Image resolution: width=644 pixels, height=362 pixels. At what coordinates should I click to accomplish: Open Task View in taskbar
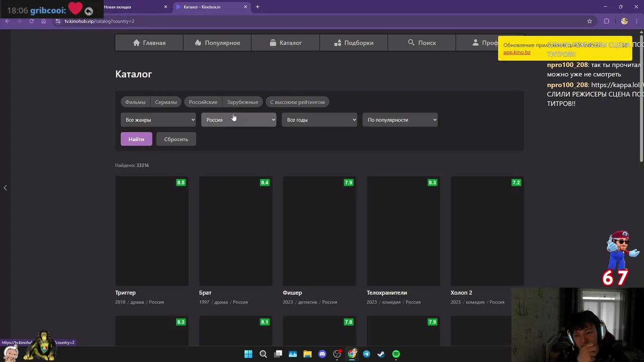pyautogui.click(x=278, y=354)
